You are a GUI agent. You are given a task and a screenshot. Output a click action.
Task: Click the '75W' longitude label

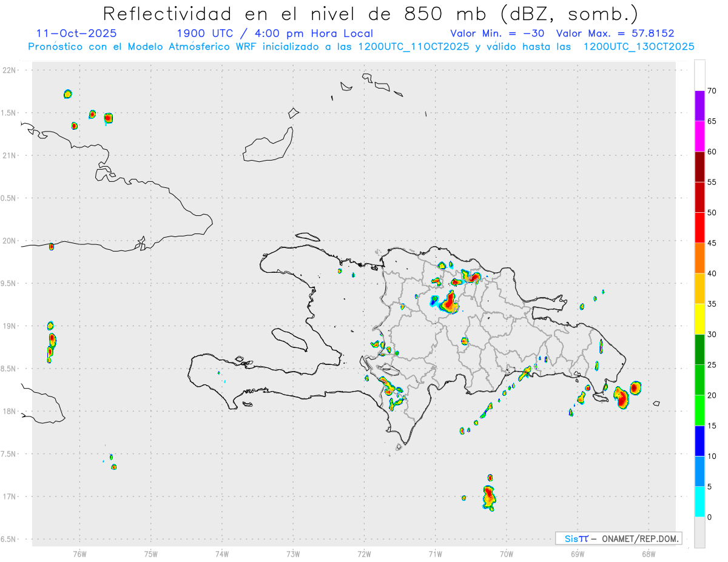click(x=151, y=553)
